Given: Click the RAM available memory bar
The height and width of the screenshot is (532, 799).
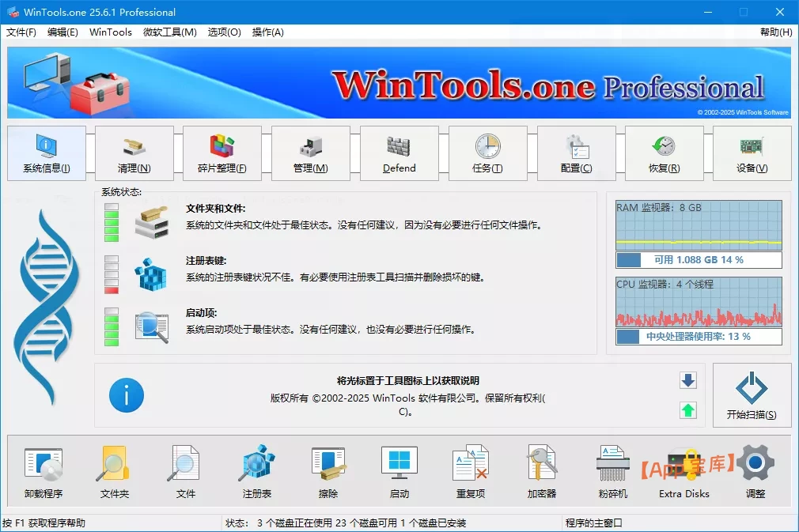Looking at the screenshot, I should click(699, 260).
